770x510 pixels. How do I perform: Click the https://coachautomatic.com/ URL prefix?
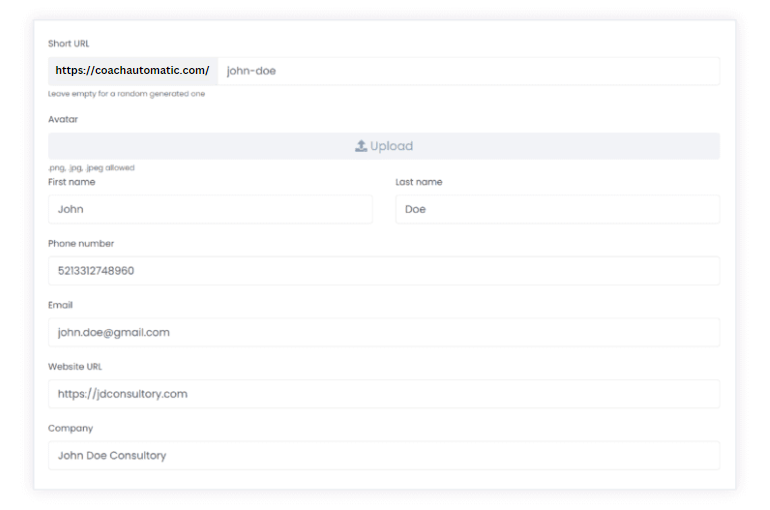(x=132, y=71)
